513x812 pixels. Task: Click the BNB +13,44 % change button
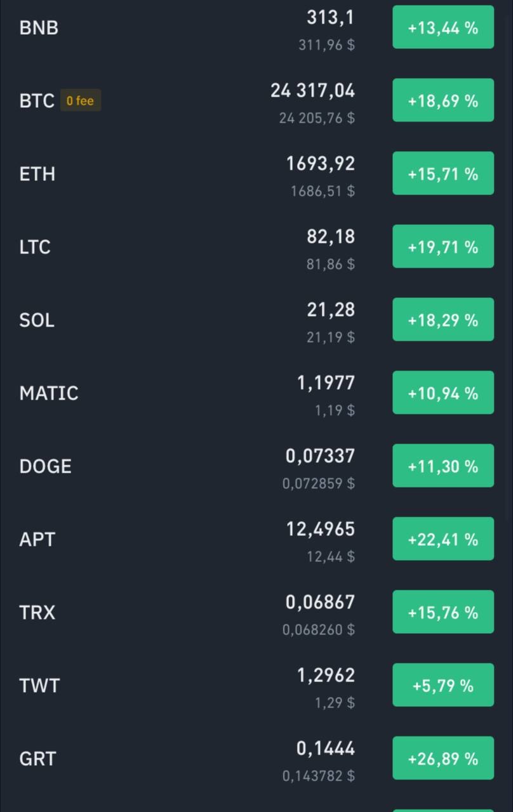click(443, 27)
